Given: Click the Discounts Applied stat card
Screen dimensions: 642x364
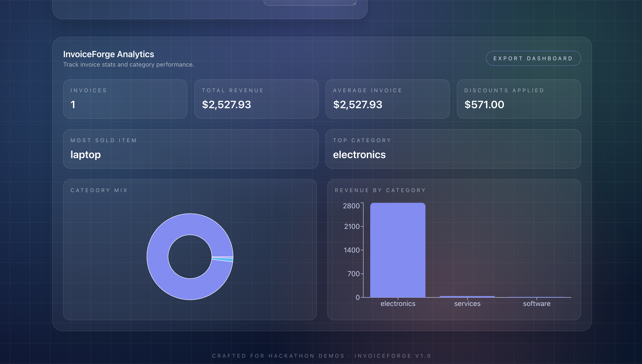Looking at the screenshot, I should (x=518, y=99).
